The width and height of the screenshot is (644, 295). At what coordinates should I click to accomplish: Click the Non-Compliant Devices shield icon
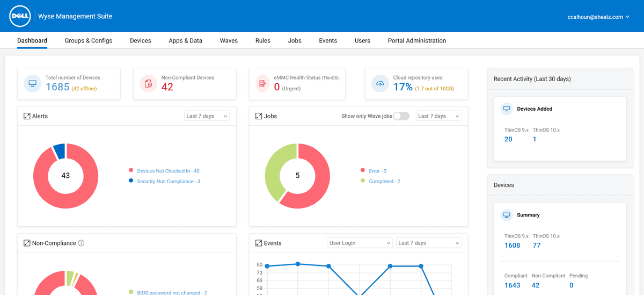[x=148, y=84]
